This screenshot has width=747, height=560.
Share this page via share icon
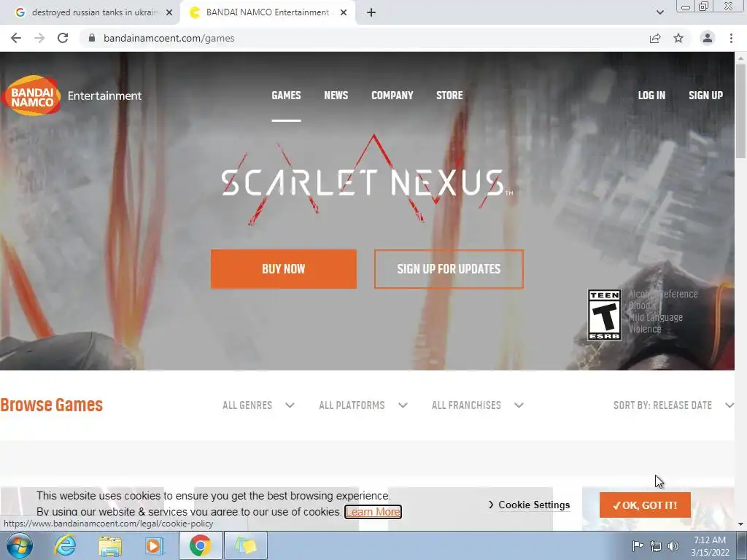(655, 38)
